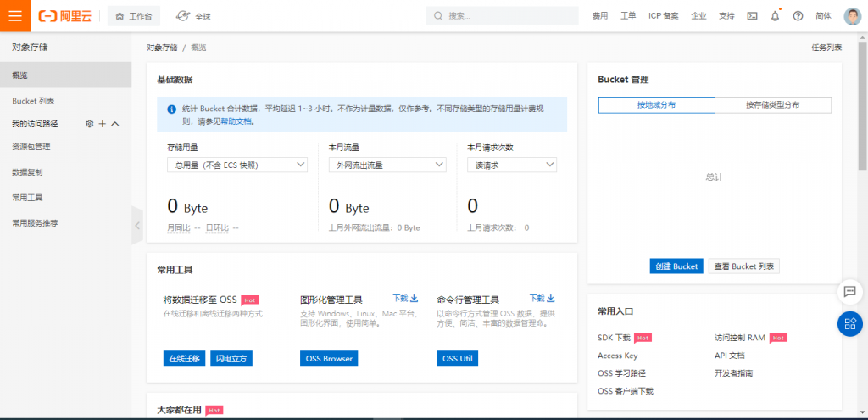Screen dimensions: 868x420
Task: Open the 总用量 (不含 ECS 快照) dropdown
Action: click(x=237, y=165)
